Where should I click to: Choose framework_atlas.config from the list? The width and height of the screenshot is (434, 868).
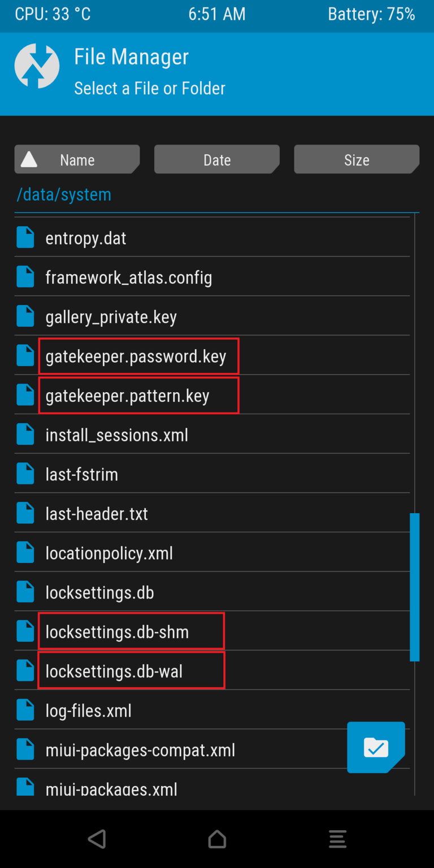click(x=129, y=277)
